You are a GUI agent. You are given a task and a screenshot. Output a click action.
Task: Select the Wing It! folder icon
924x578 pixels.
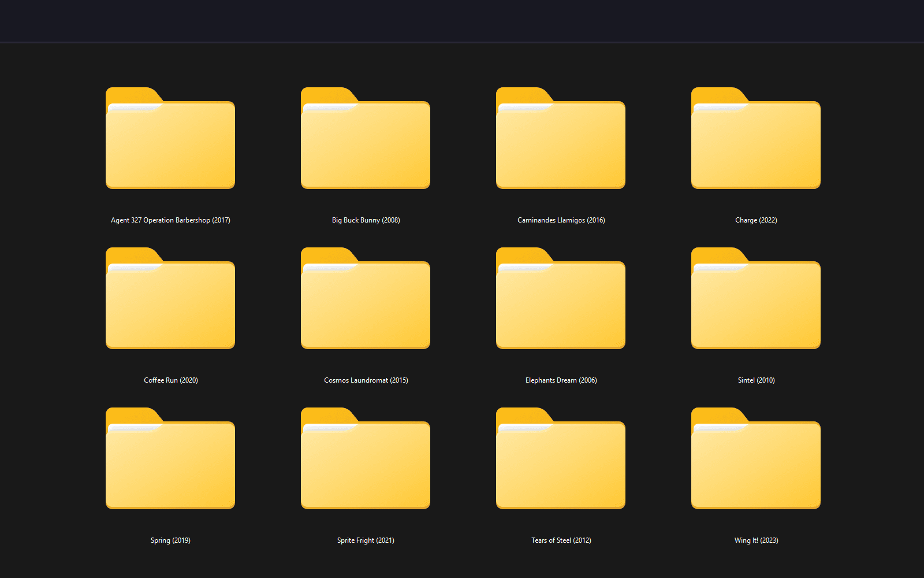(x=756, y=458)
